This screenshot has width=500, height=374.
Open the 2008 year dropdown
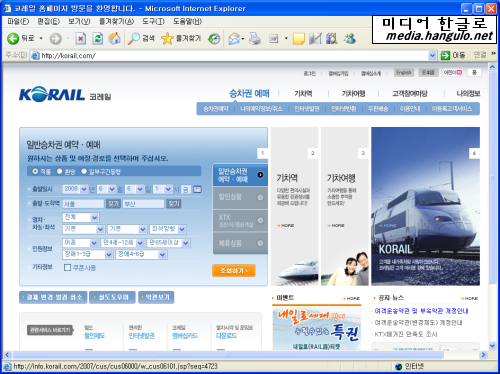tap(75, 189)
